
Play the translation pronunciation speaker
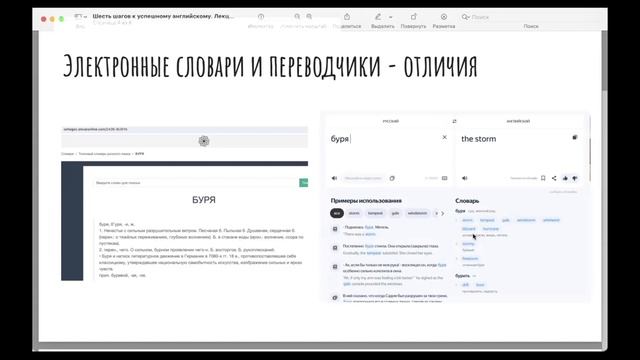coord(464,178)
